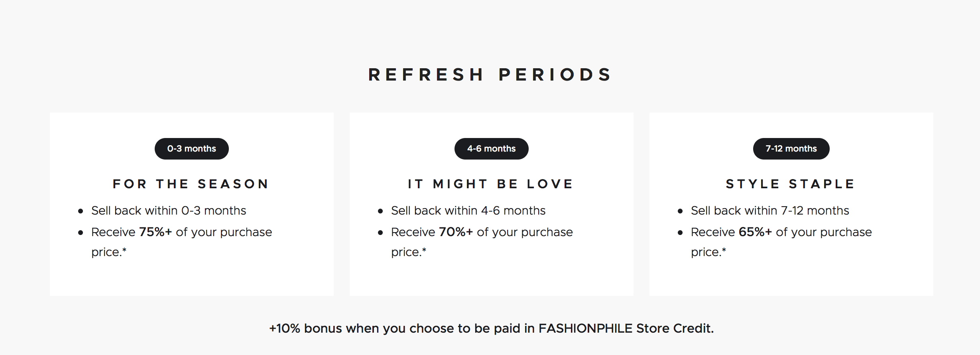
Task: Click the bullet before 'Sell back within 0-3 months'
Action: pos(81,211)
